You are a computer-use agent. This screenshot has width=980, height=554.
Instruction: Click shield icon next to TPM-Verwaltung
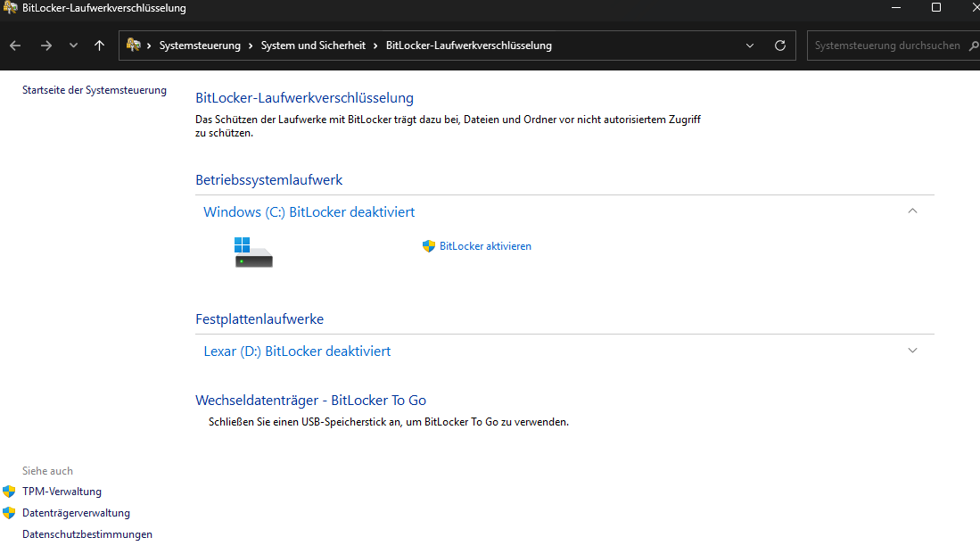click(x=9, y=492)
